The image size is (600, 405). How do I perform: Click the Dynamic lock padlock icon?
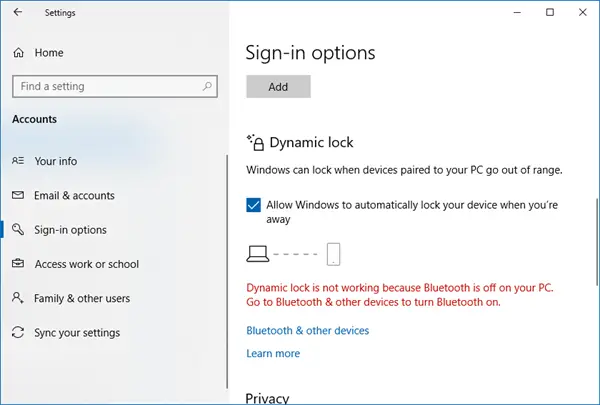coord(256,142)
